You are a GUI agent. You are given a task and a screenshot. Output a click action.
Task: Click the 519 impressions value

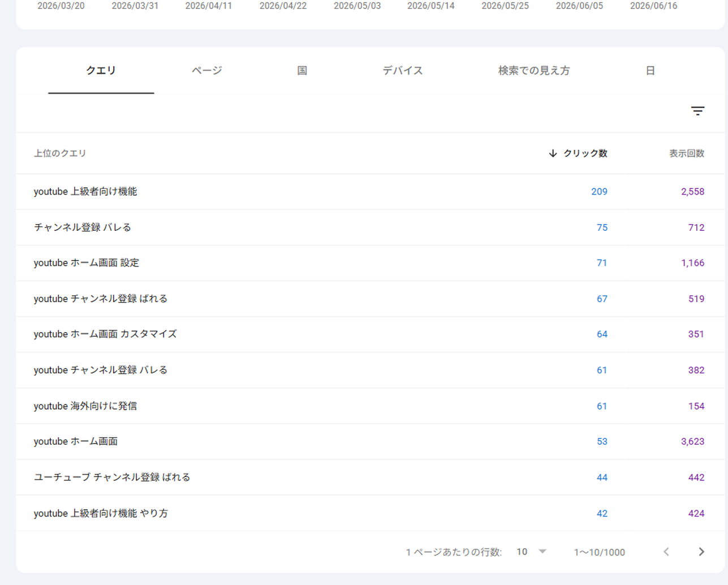(696, 299)
